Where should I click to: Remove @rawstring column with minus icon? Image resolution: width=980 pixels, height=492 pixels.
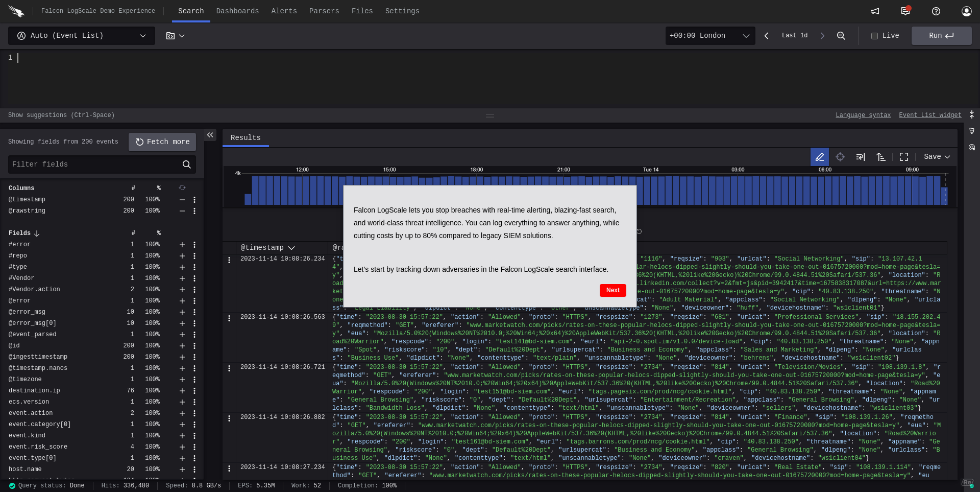[x=182, y=211]
